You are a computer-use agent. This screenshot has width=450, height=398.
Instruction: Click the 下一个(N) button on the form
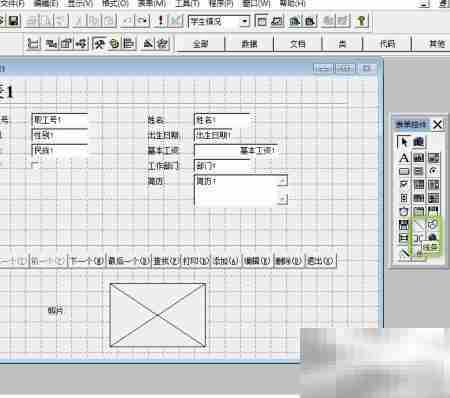tap(86, 261)
